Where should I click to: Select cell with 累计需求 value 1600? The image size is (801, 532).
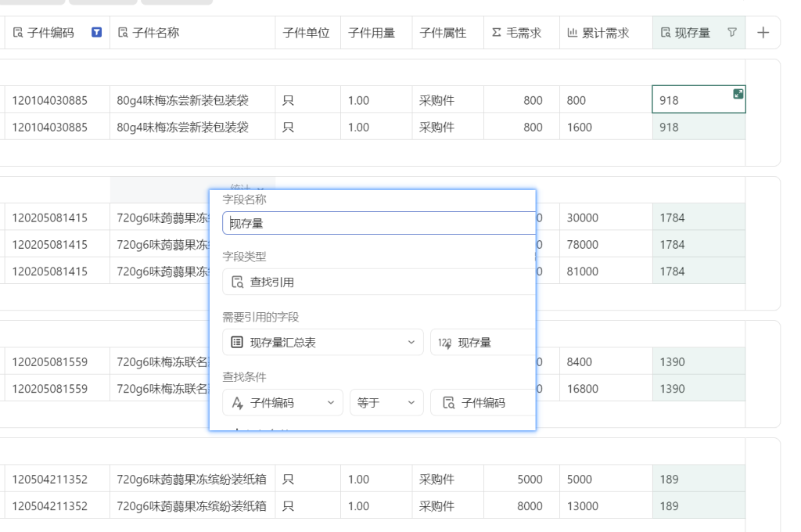tap(606, 127)
